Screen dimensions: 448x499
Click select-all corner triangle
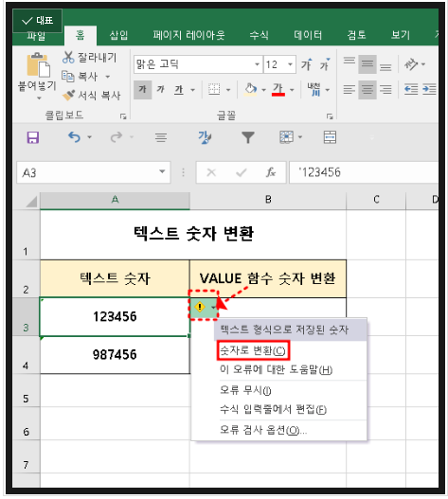30,201
